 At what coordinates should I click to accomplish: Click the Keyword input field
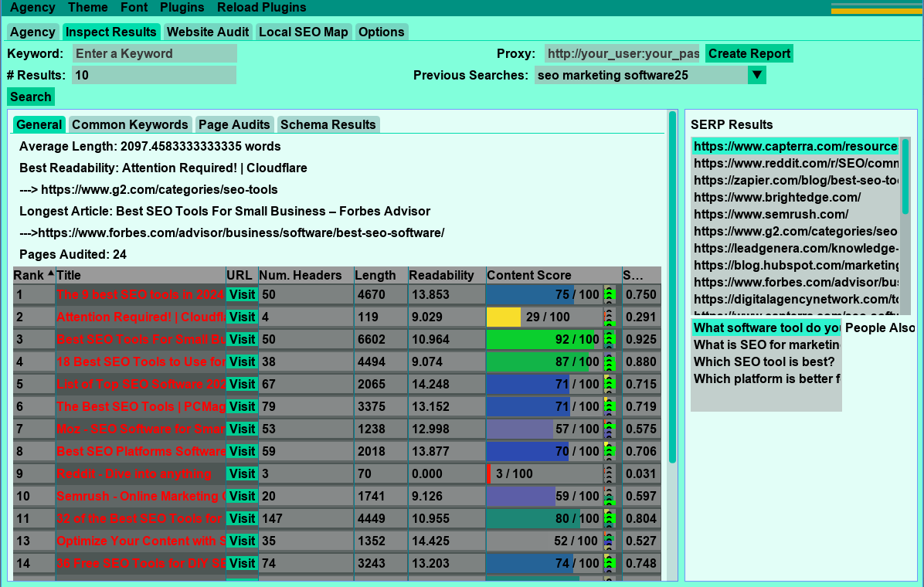155,53
